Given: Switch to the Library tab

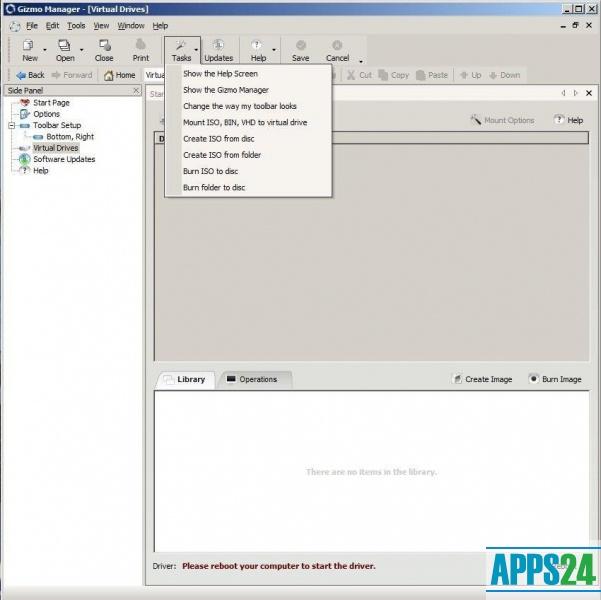Looking at the screenshot, I should pyautogui.click(x=186, y=380).
